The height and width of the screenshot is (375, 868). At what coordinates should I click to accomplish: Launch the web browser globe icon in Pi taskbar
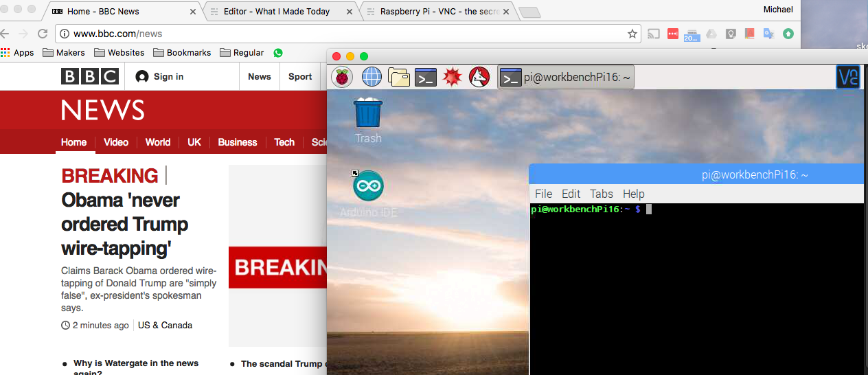tap(372, 77)
